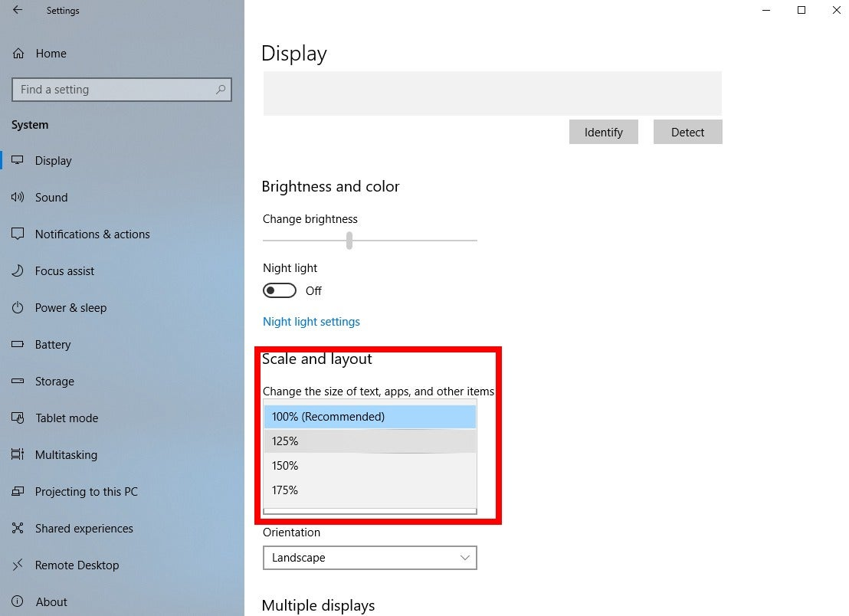Go to the Home menu item
The height and width of the screenshot is (616, 849).
51,53
